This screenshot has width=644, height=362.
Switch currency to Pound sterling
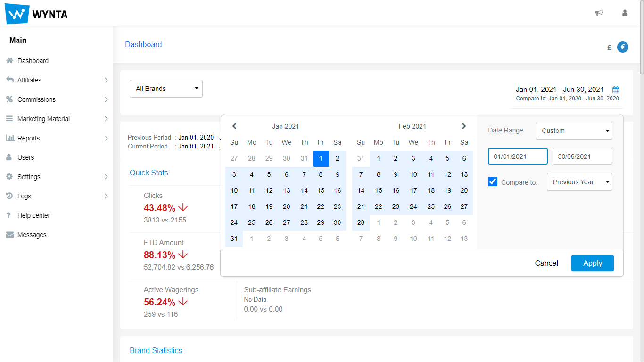tap(610, 47)
